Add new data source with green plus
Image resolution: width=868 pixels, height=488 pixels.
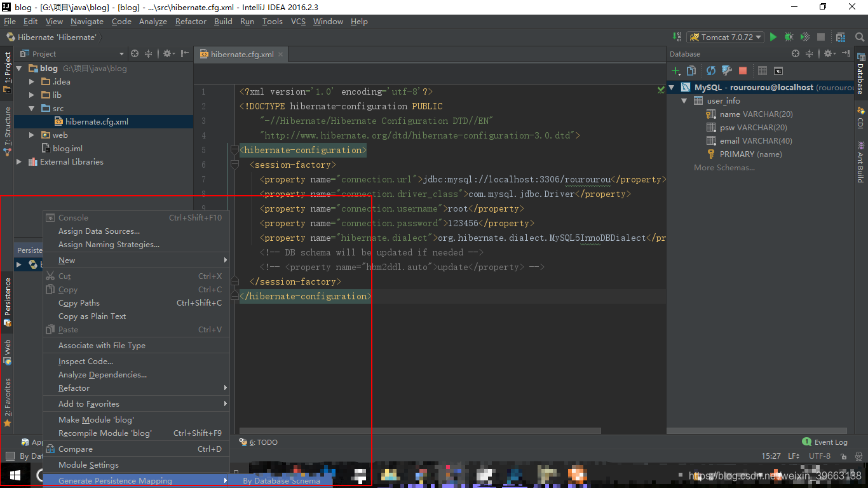[676, 71]
